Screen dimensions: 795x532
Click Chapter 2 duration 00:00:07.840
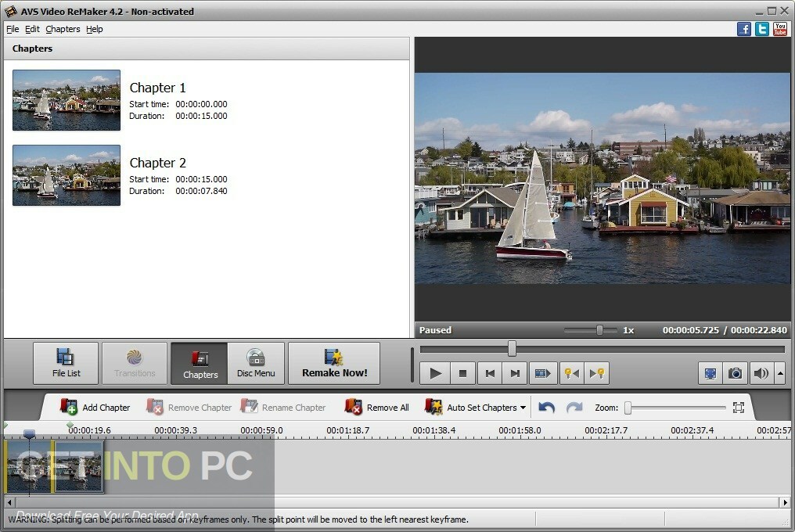pyautogui.click(x=201, y=191)
